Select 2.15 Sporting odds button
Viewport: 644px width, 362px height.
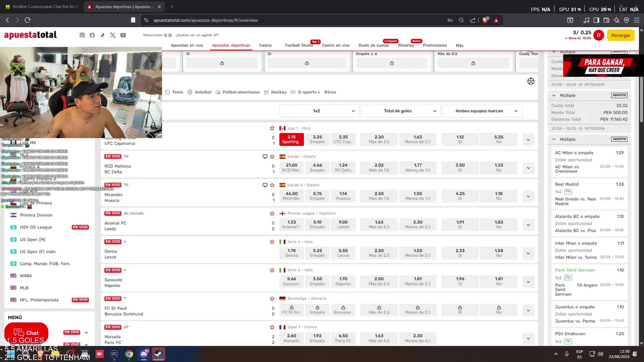point(291,139)
